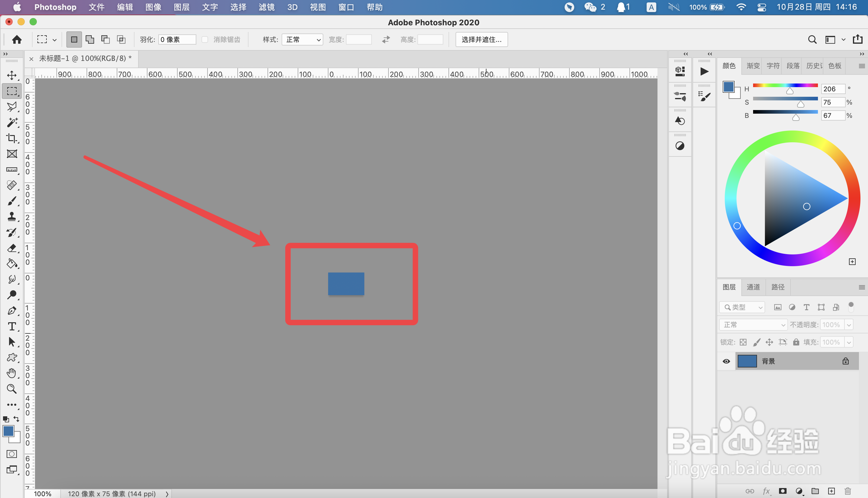The height and width of the screenshot is (498, 868).
Task: Open the layer filter 类型 dropdown
Action: (742, 307)
